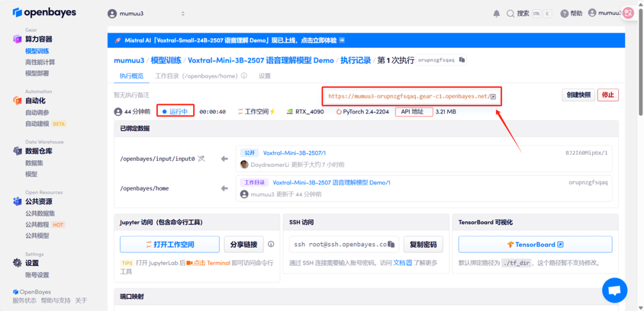Open 自动调参 in the sidebar
Viewport: 644px width, 311px height.
coord(37,113)
